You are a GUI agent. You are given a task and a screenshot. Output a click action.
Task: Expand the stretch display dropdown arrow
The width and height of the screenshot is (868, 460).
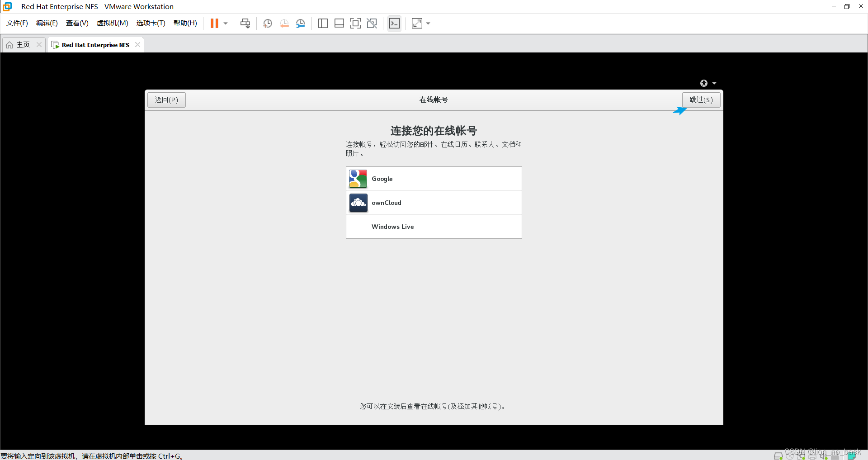point(428,24)
